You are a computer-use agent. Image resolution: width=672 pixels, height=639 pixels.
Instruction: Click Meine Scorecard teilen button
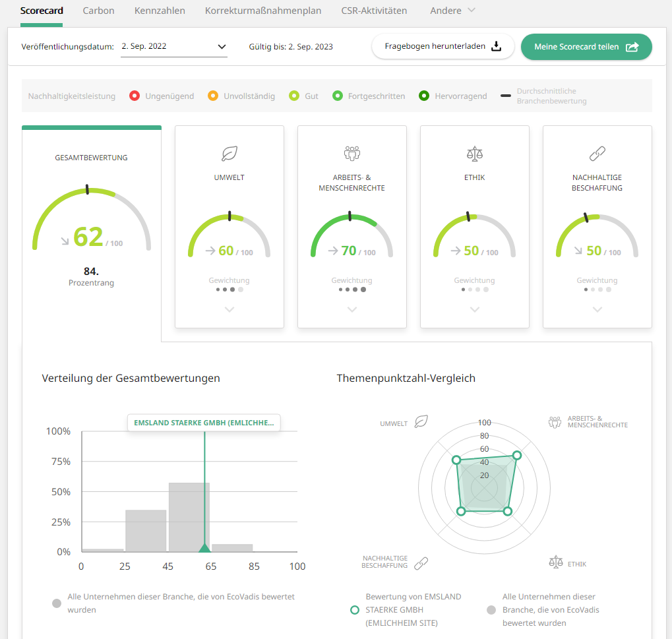click(586, 47)
